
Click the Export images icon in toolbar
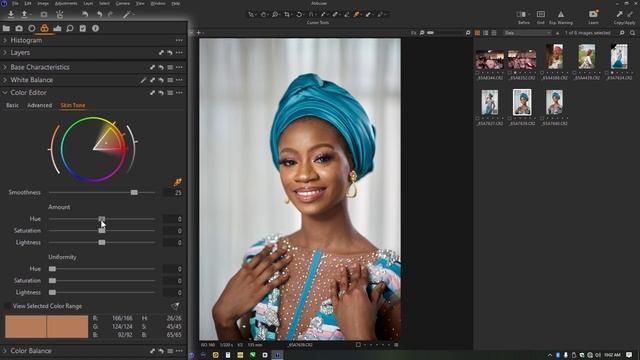pyautogui.click(x=24, y=14)
